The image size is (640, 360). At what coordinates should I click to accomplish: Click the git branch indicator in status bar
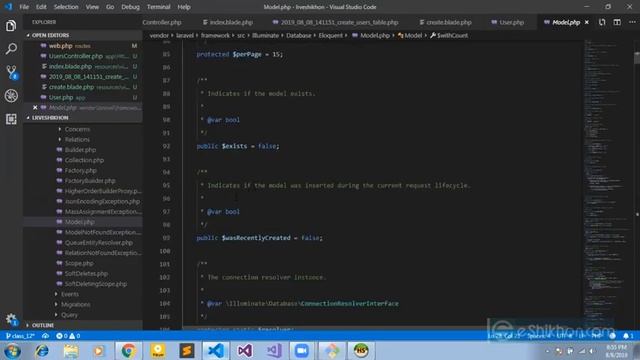(x=20, y=336)
